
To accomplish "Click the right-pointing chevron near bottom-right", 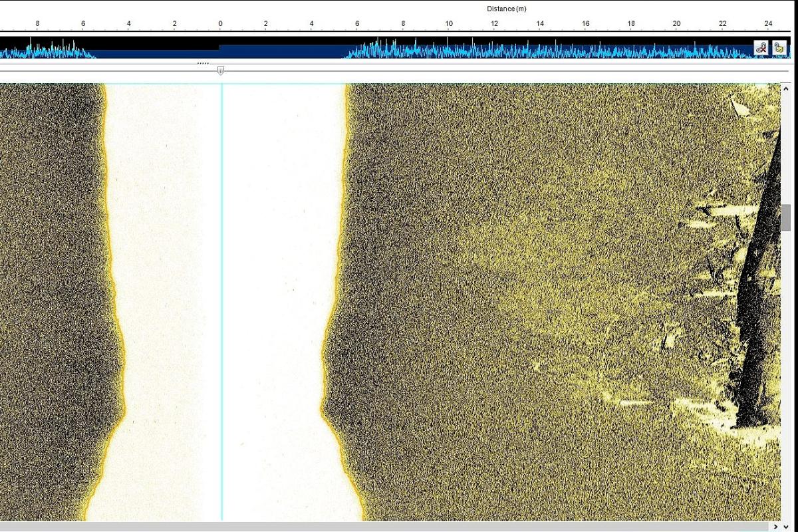I will click(x=775, y=527).
